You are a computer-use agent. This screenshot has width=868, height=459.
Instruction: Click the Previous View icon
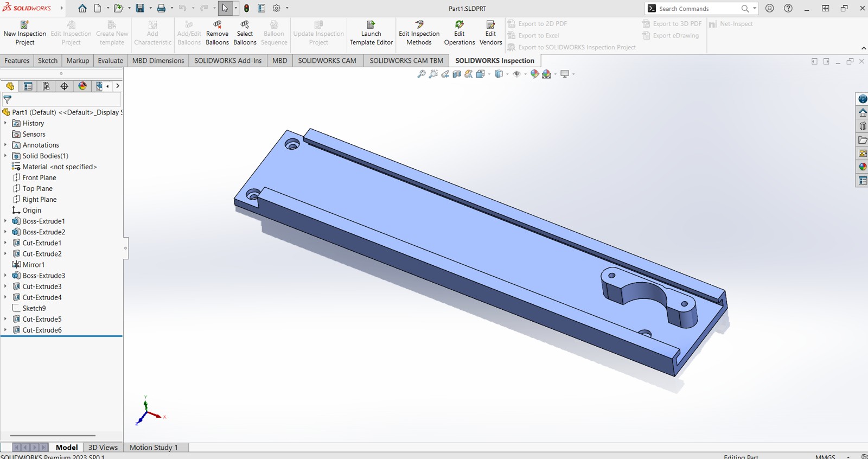445,74
